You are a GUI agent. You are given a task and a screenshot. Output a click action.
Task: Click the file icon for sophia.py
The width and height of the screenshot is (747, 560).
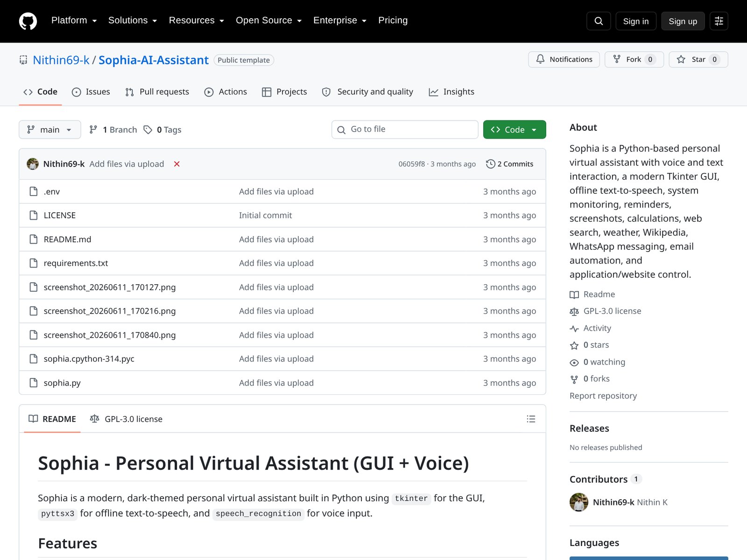click(x=34, y=383)
